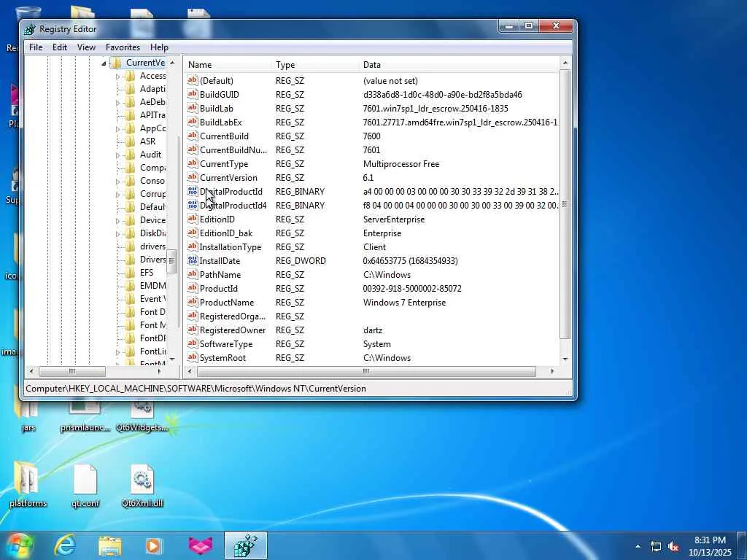Expand the AppCompat subkey arrow

117,128
